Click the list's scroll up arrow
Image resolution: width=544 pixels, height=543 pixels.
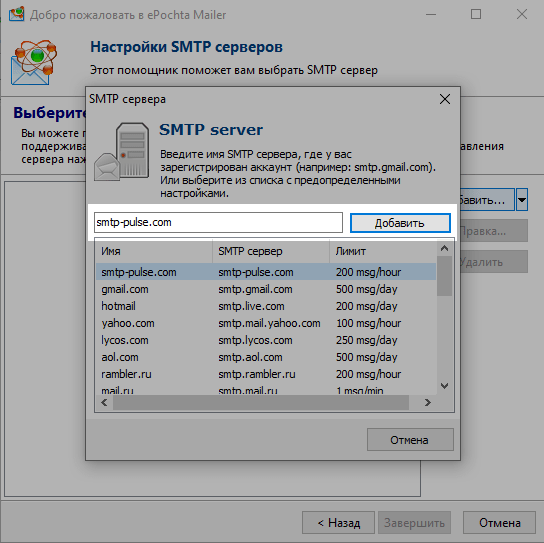444,248
